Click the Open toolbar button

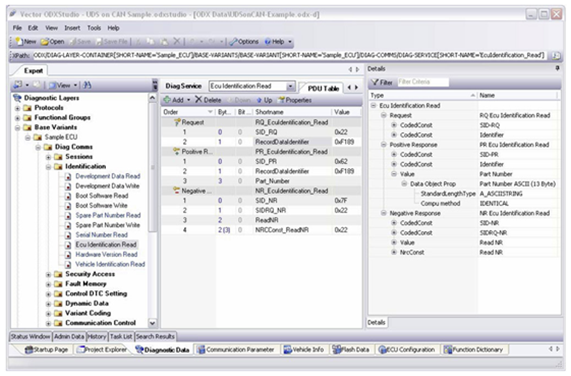pos(52,41)
